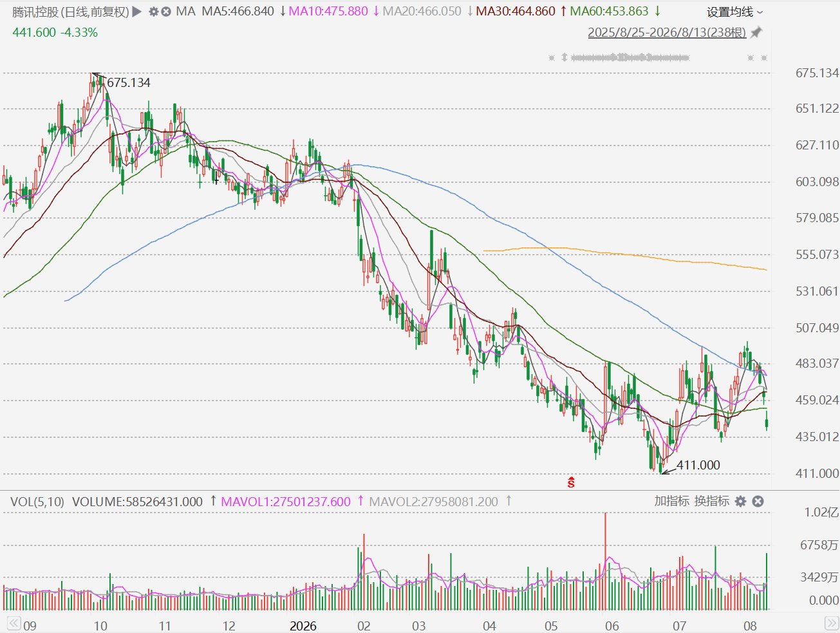Click the 08 month label on time axis
Screen dimensions: 840x633
coord(750,626)
